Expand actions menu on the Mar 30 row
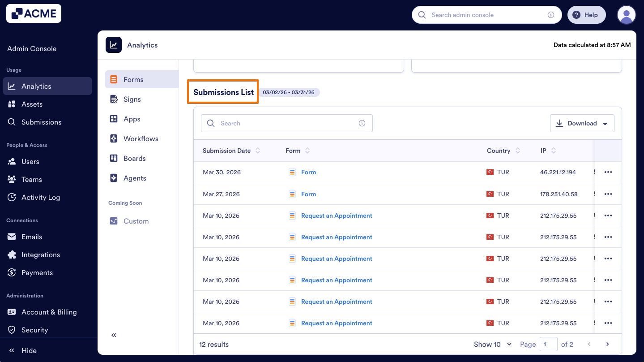 [x=608, y=172]
